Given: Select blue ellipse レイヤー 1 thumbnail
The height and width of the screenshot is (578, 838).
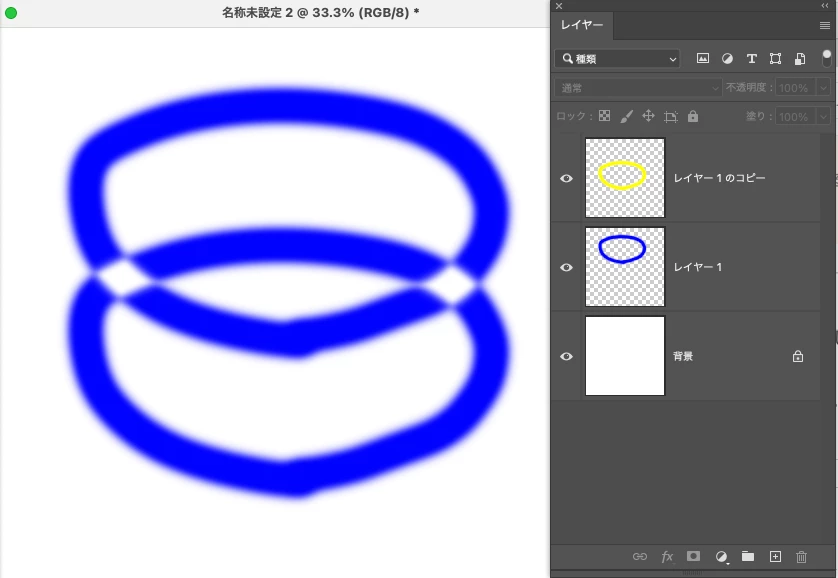Looking at the screenshot, I should (x=625, y=267).
